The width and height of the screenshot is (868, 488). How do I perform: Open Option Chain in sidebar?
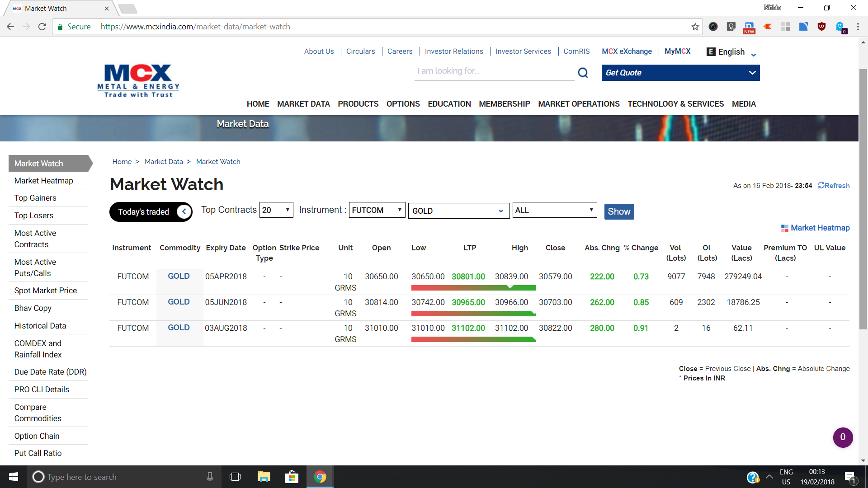pyautogui.click(x=37, y=436)
